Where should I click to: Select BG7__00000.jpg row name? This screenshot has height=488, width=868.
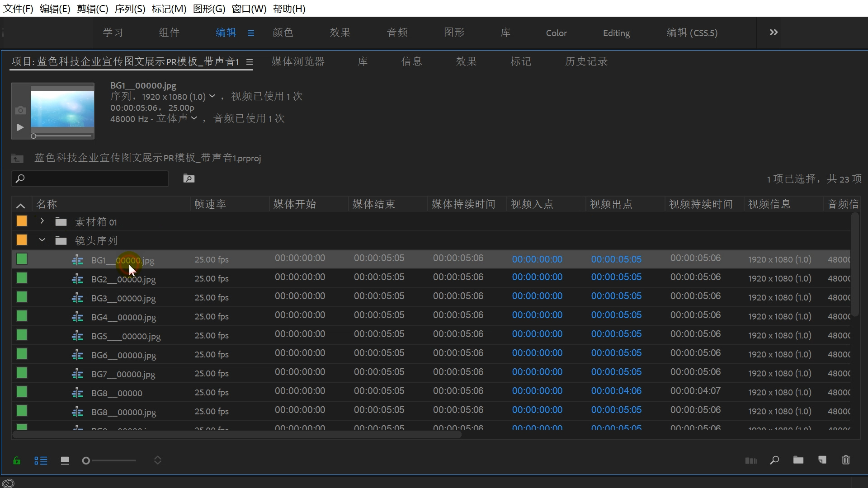(123, 374)
